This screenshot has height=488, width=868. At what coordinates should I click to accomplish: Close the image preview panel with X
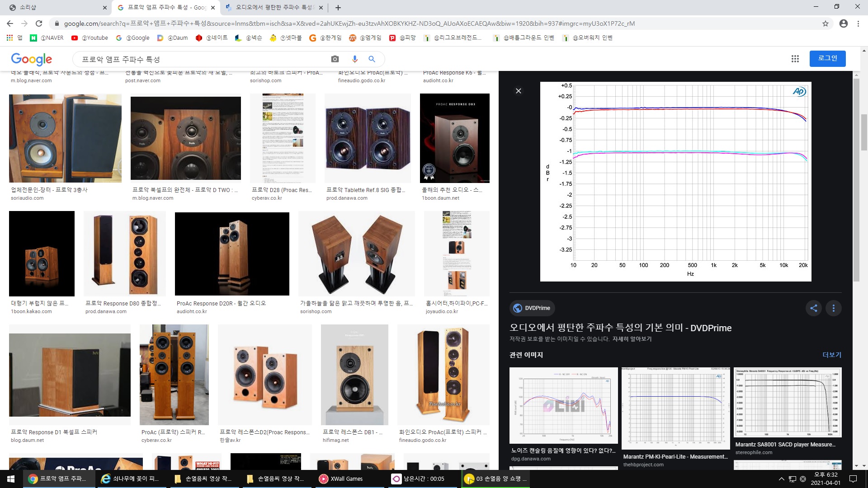[x=519, y=91]
